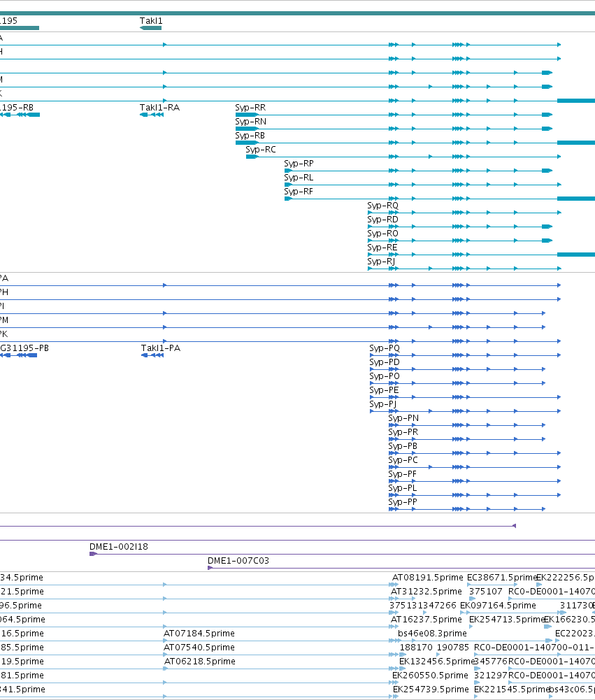Select the Syp-RR transcript label
Viewport: 595px width, 700px height.
tap(250, 108)
